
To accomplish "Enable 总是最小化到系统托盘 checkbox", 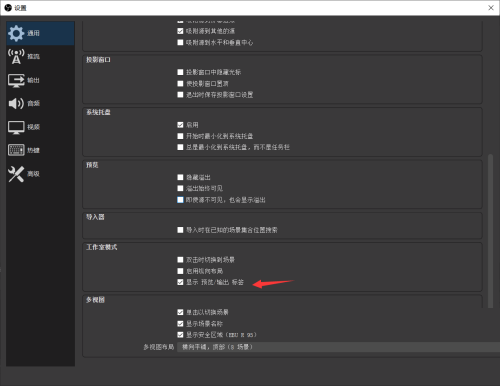I will tap(180, 147).
